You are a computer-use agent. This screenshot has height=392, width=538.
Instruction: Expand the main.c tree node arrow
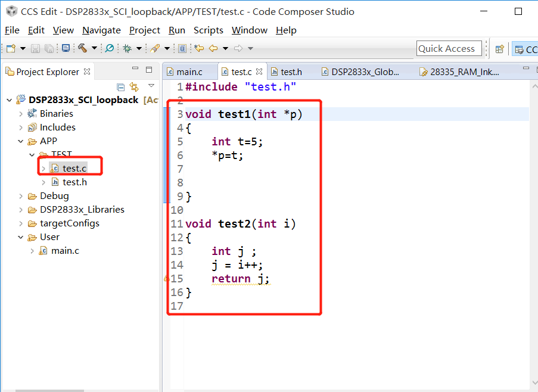point(32,251)
